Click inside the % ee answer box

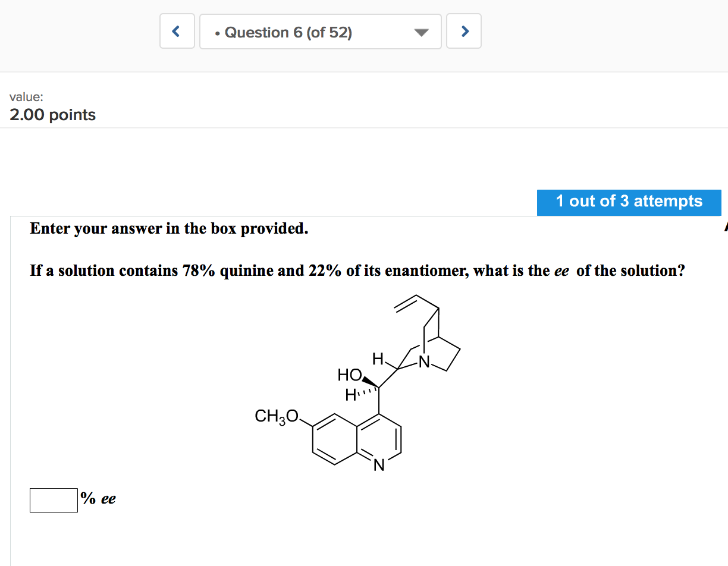point(53,500)
